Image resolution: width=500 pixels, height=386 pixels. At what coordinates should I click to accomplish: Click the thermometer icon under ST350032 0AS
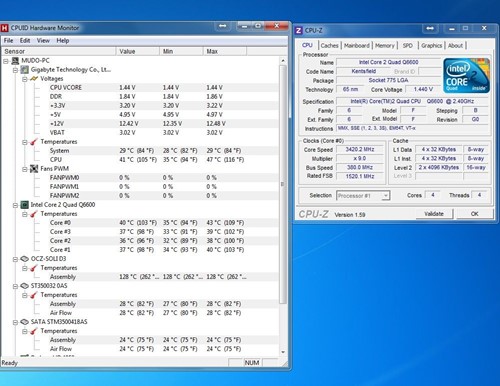[34, 295]
